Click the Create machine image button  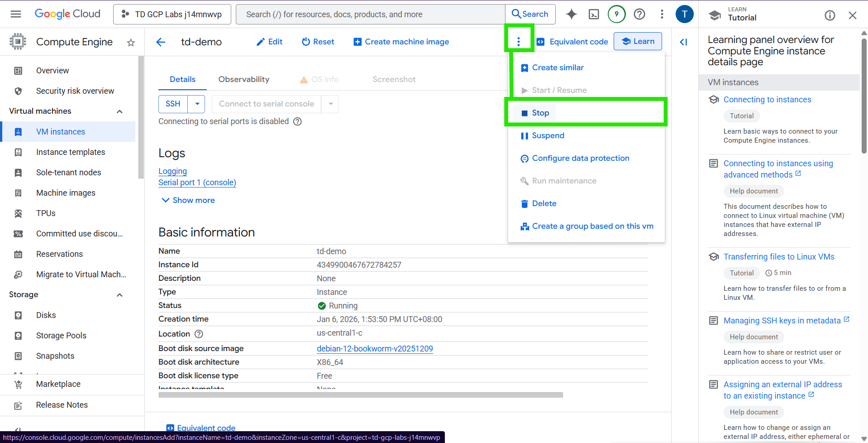[x=401, y=42]
